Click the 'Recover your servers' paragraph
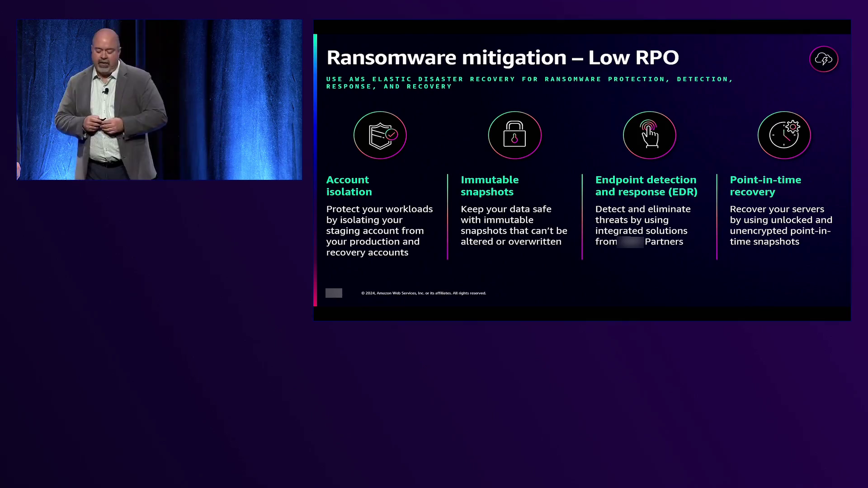This screenshot has width=868, height=488. point(781,225)
